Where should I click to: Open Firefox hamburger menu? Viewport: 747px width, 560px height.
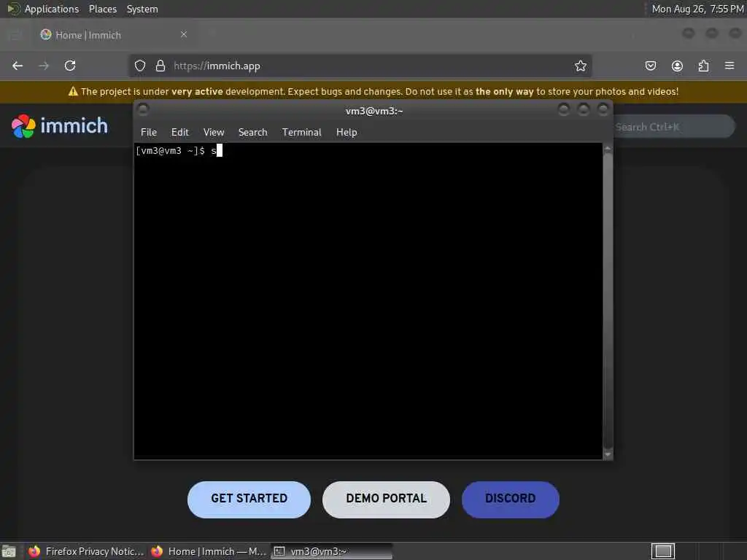click(x=729, y=65)
